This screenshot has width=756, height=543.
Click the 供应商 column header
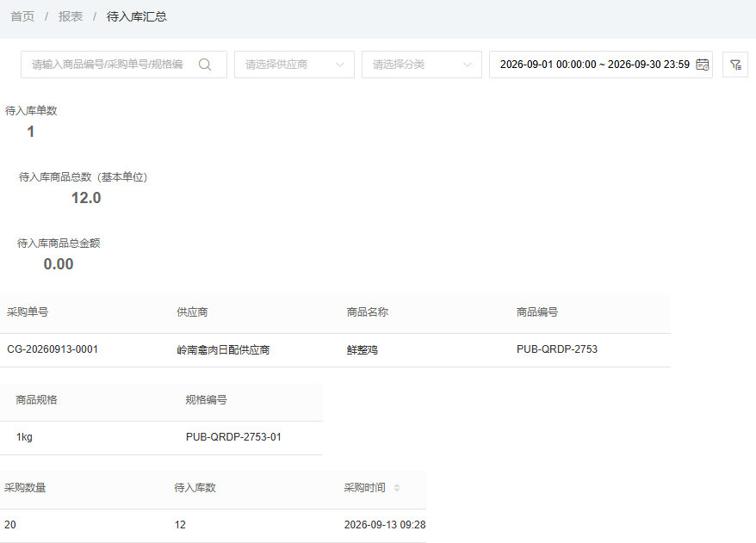[192, 312]
